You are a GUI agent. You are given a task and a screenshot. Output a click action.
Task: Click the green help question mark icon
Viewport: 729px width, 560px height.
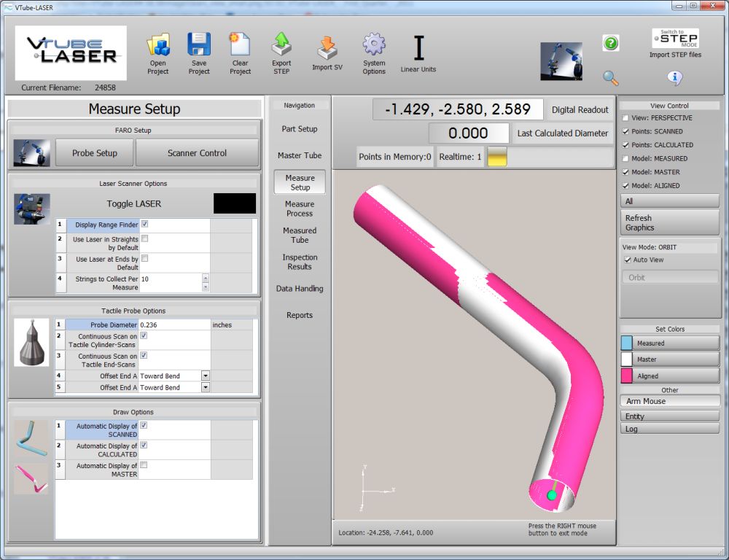(x=611, y=43)
